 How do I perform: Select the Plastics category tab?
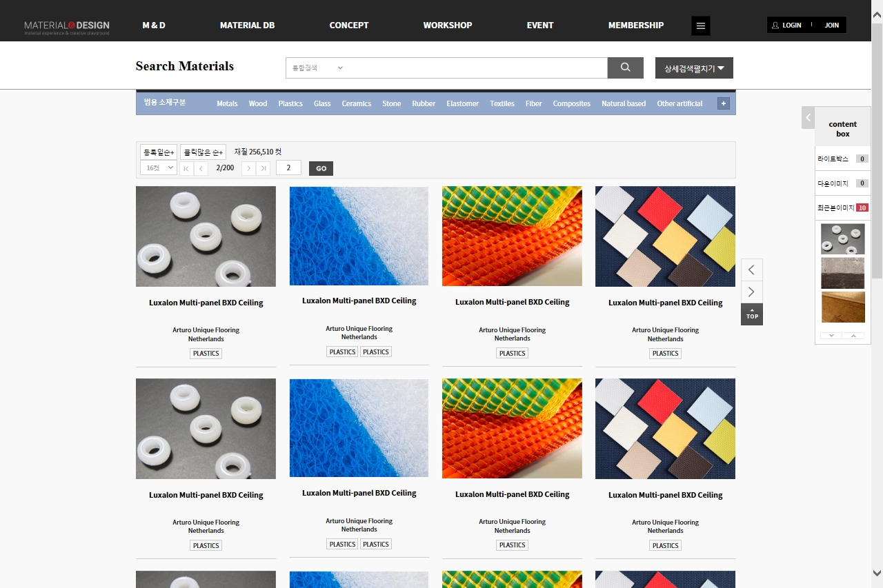290,103
